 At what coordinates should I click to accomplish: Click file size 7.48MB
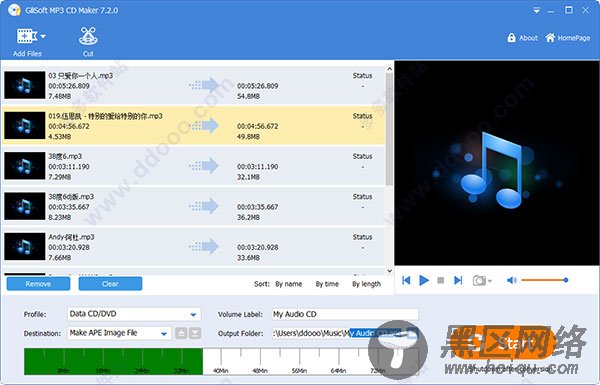(x=59, y=96)
